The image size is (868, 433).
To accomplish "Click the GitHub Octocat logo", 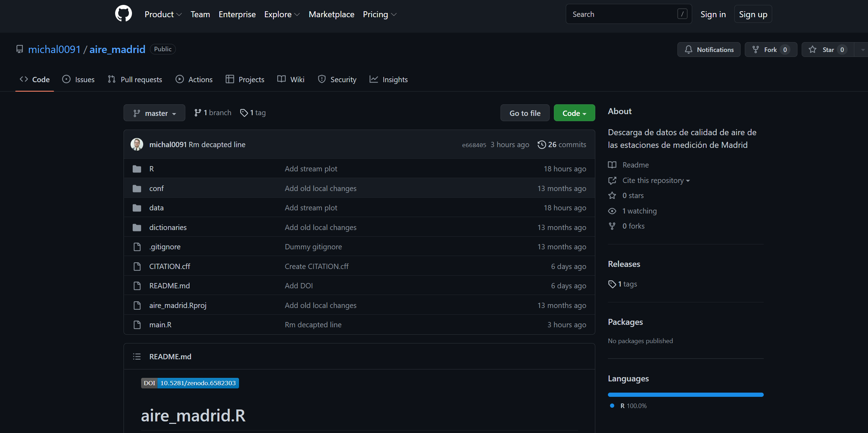I will 124,14.
